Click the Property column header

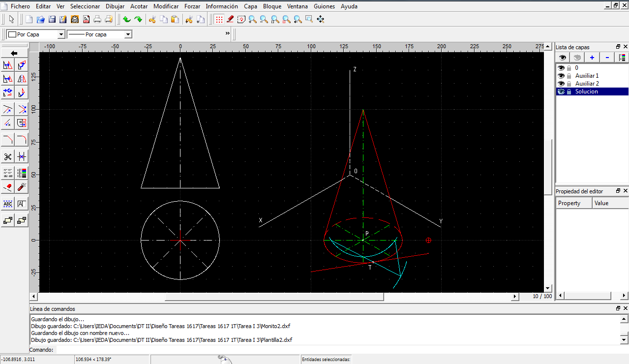tap(574, 203)
